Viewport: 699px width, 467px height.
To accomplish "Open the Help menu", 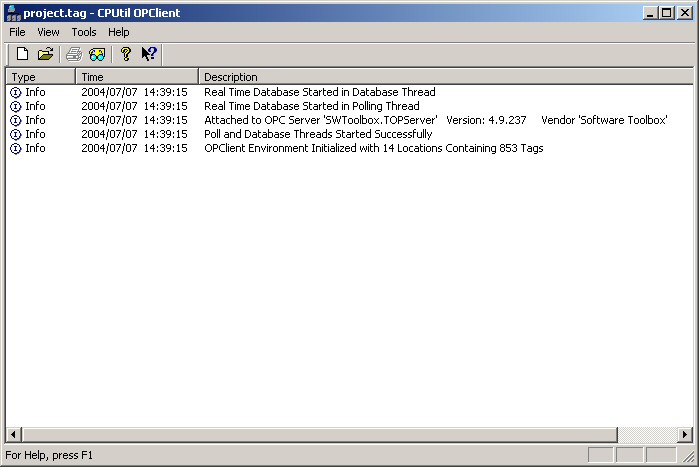I will pos(119,32).
